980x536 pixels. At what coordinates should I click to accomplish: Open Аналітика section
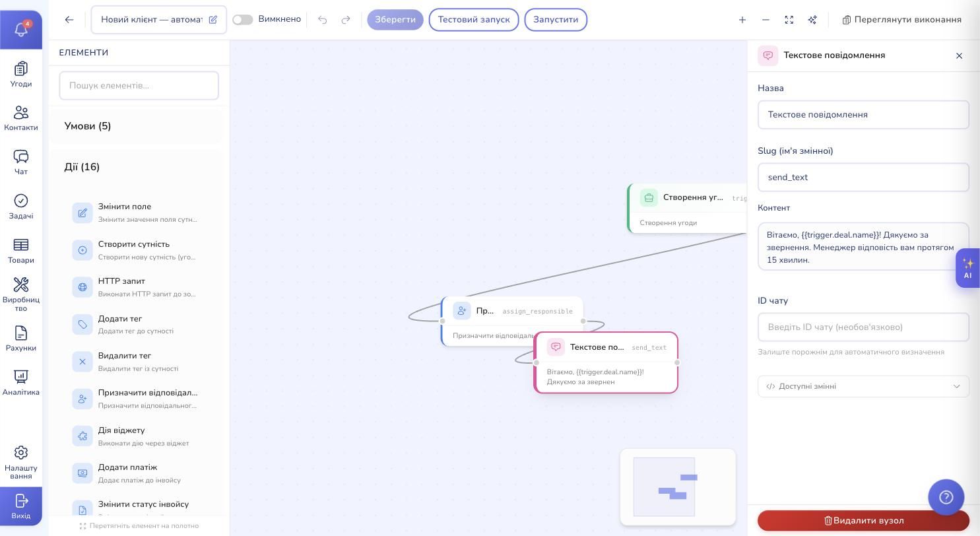21,383
